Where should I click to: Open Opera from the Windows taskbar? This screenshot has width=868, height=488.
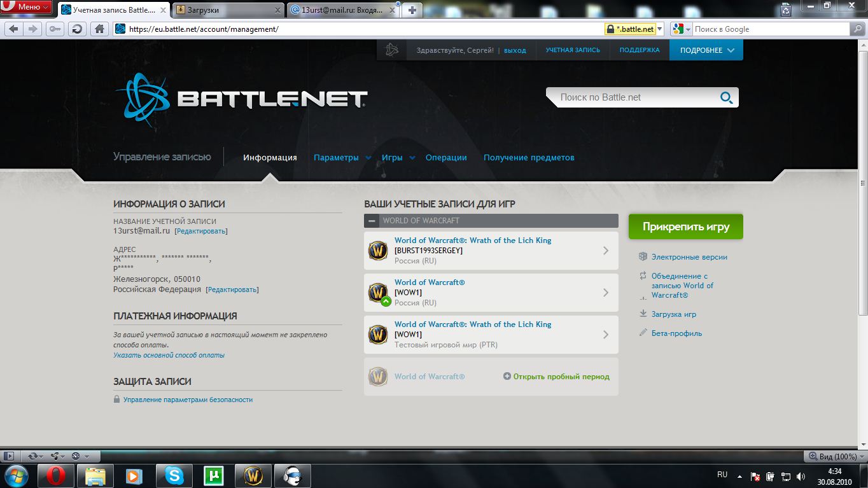[56, 475]
